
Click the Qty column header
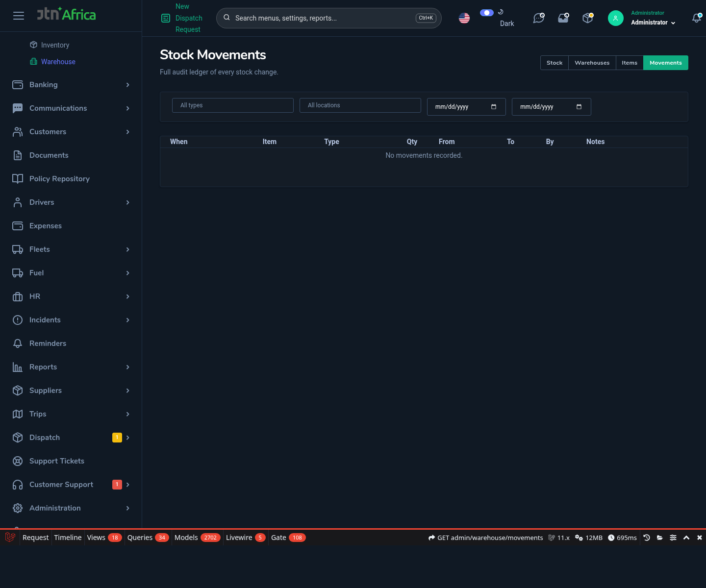click(x=412, y=142)
